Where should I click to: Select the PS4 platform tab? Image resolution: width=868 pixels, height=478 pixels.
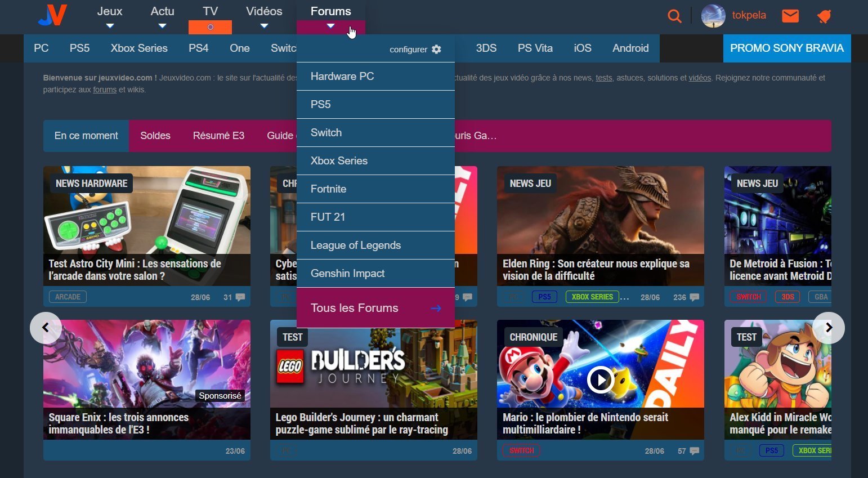[199, 48]
